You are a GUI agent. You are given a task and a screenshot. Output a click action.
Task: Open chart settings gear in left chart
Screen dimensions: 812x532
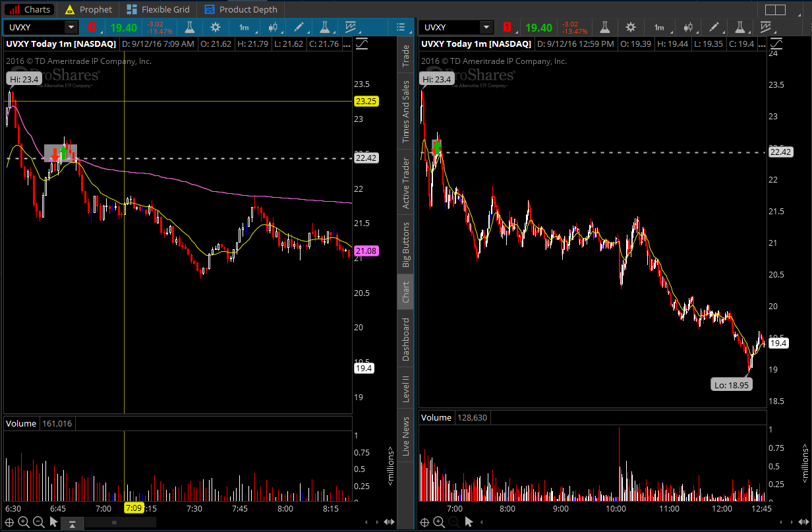click(216, 27)
